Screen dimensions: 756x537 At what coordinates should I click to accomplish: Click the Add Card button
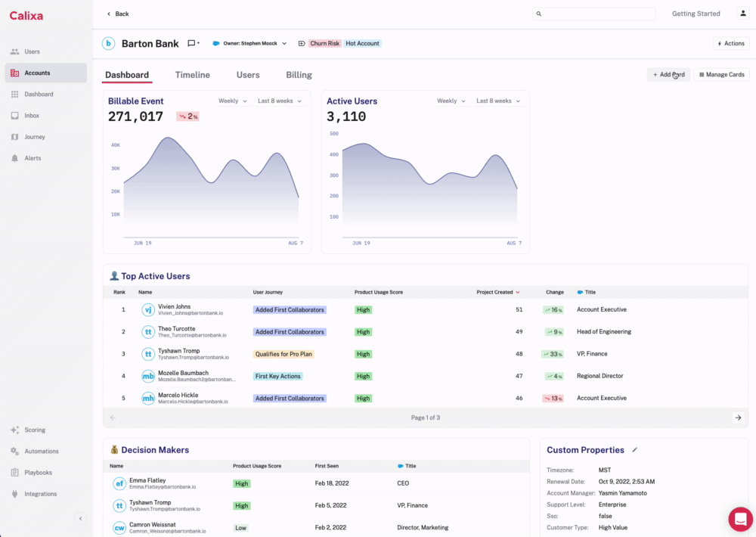[x=668, y=75]
